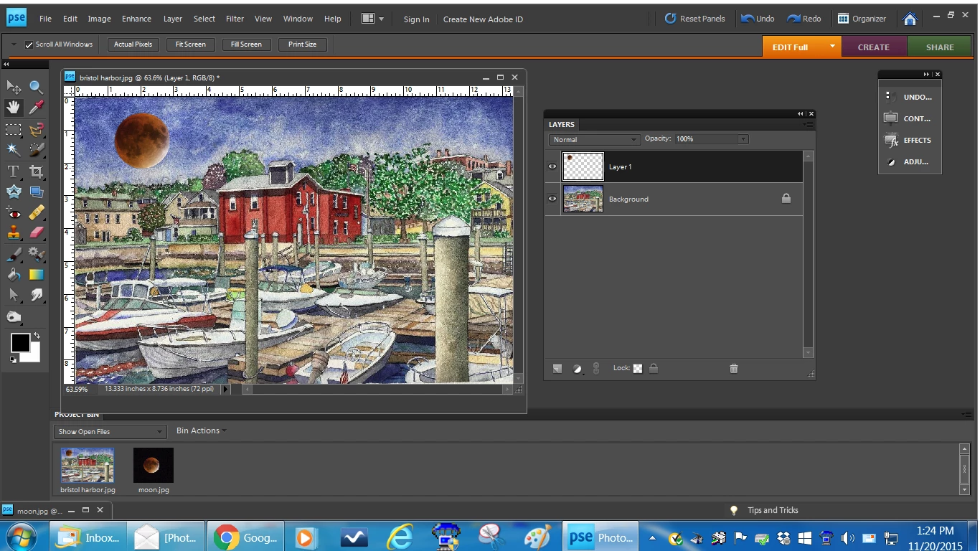
Task: Click the Reset Panels button
Action: [x=694, y=19]
